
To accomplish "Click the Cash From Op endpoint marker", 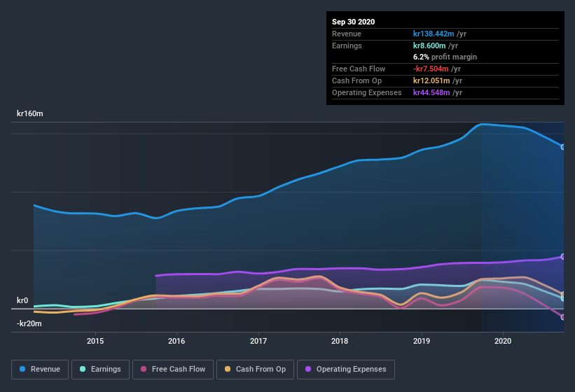I will coord(563,294).
